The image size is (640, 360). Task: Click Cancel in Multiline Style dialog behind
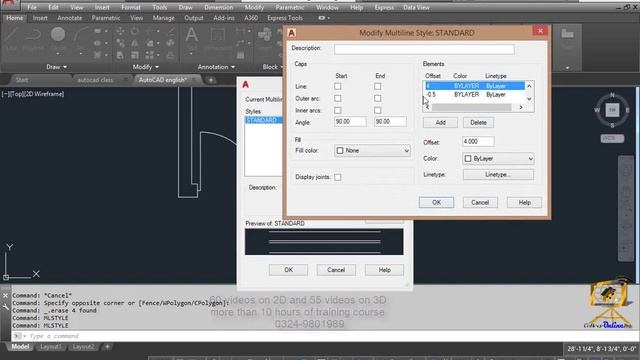click(x=336, y=270)
